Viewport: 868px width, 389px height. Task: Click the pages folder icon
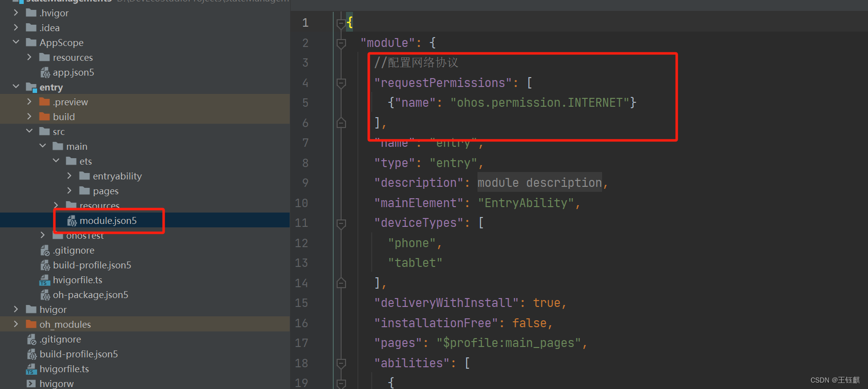point(85,191)
